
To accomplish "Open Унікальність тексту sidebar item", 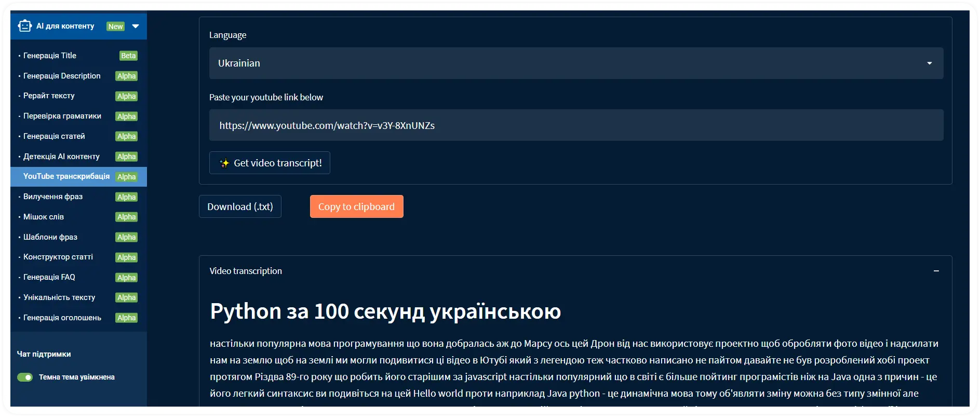I will point(59,297).
